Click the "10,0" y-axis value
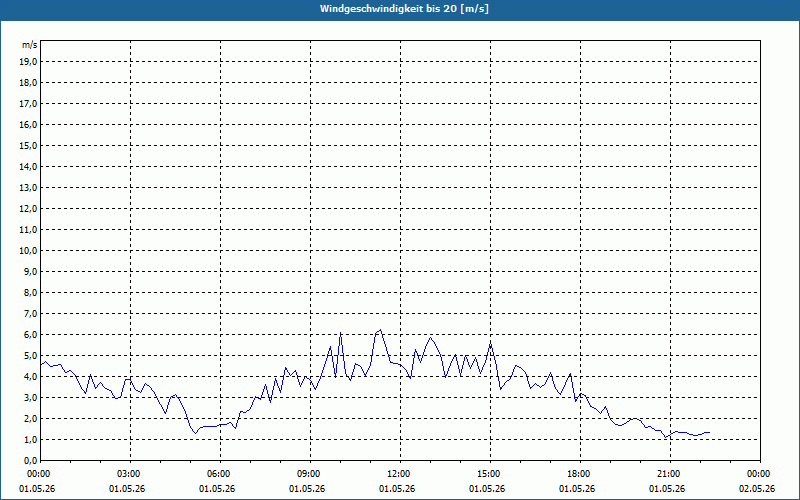Viewport: 800px width, 500px height. [28, 251]
